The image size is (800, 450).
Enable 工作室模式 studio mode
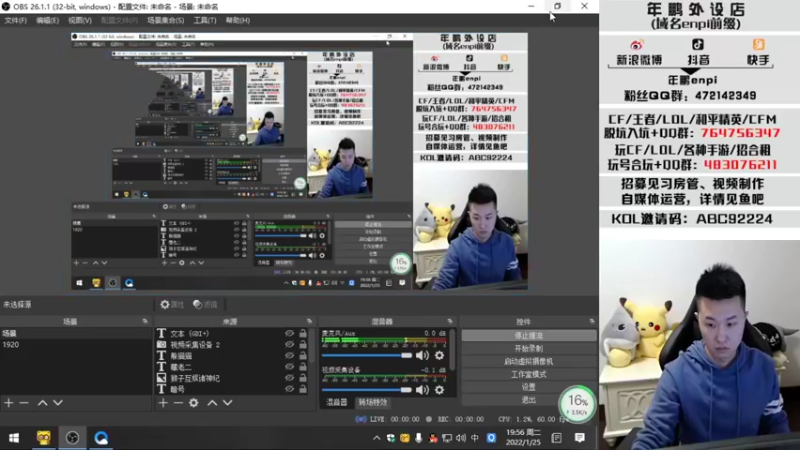(529, 374)
